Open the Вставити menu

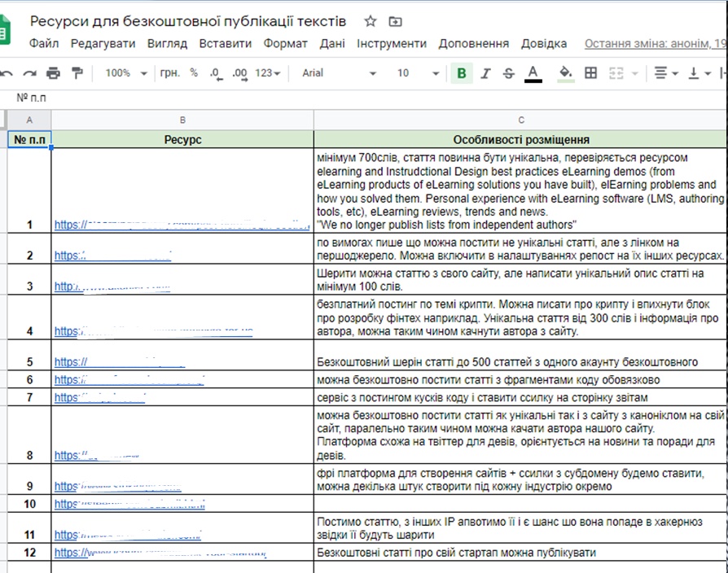click(226, 44)
